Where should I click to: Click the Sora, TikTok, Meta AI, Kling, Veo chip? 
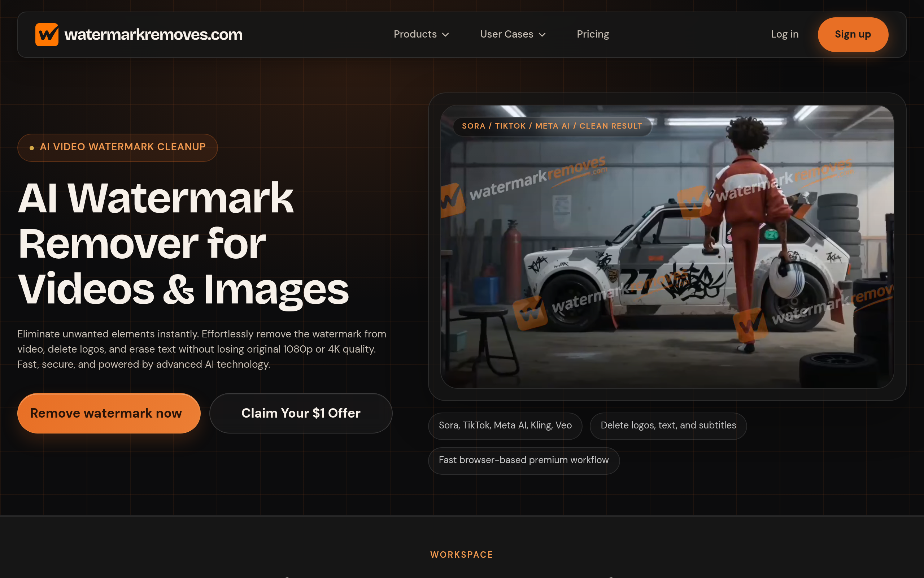tap(505, 426)
